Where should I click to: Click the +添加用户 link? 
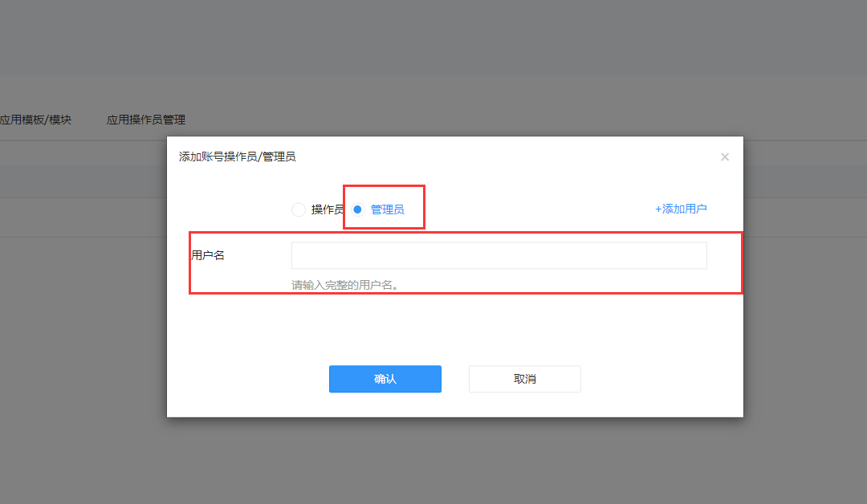(681, 209)
